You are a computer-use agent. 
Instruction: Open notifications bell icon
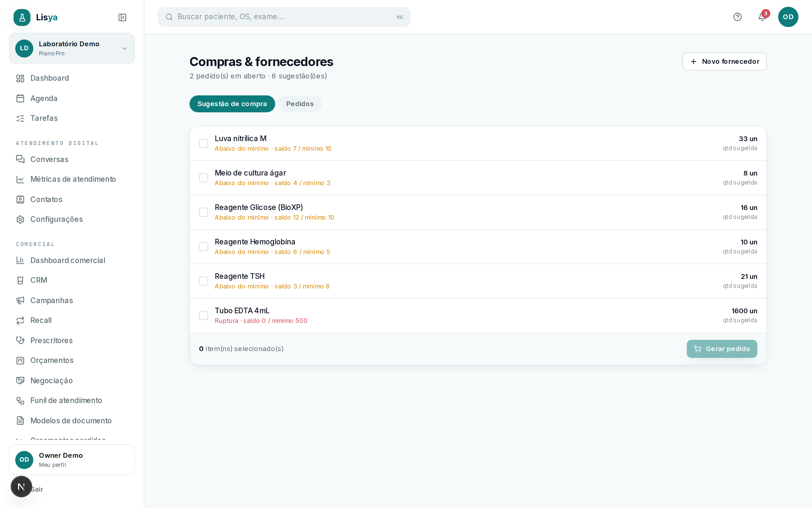[x=762, y=17]
